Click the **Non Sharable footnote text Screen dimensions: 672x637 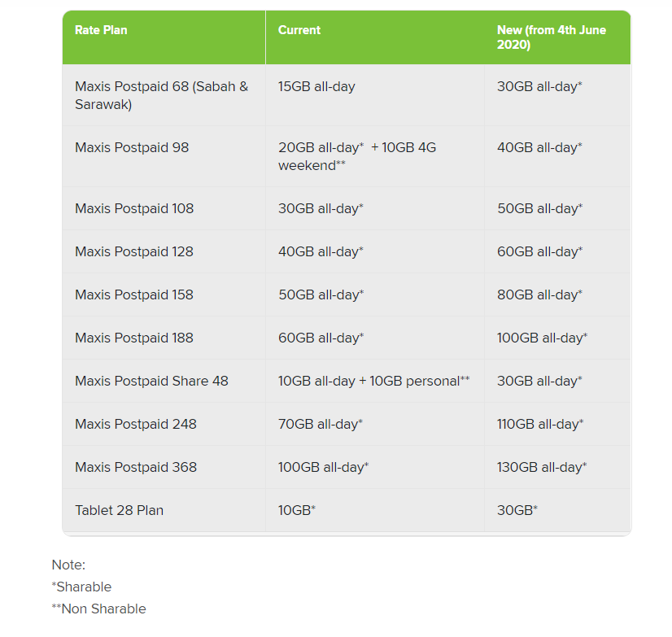pos(98,609)
